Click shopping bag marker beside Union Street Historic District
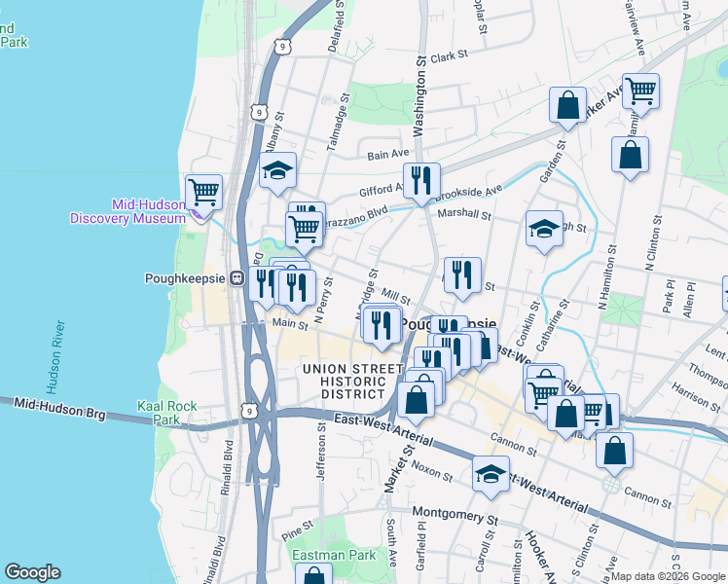 pyautogui.click(x=416, y=400)
